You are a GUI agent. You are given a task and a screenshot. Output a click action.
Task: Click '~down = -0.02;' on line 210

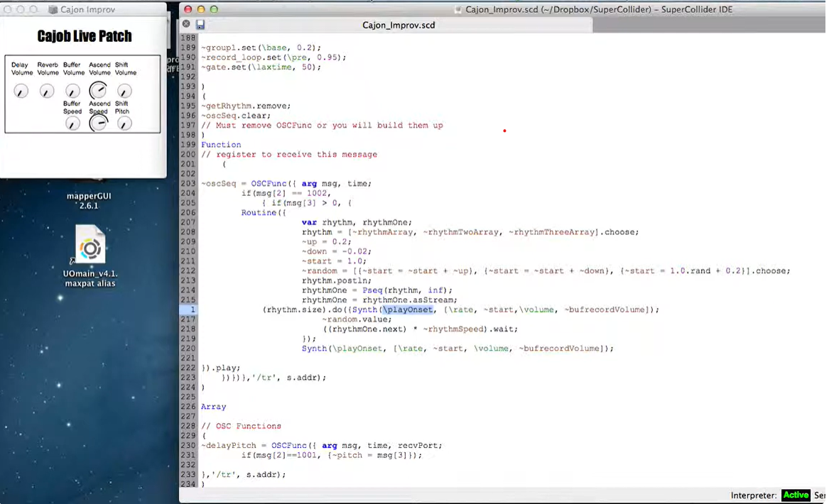337,251
